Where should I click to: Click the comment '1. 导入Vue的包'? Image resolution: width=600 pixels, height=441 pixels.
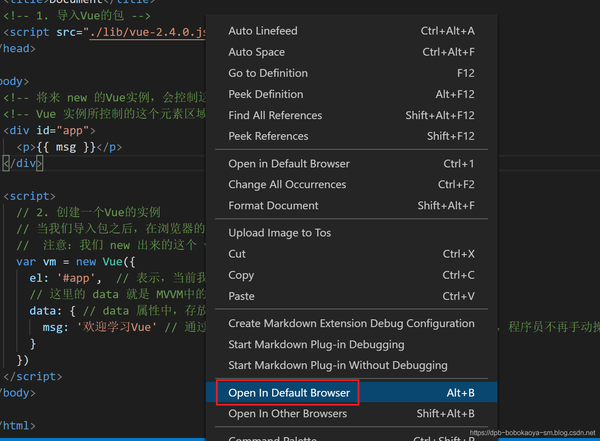(x=77, y=16)
